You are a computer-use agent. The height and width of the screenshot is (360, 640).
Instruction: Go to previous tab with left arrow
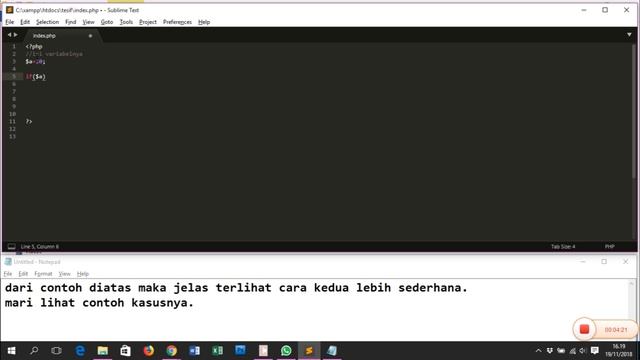pyautogui.click(x=9, y=35)
